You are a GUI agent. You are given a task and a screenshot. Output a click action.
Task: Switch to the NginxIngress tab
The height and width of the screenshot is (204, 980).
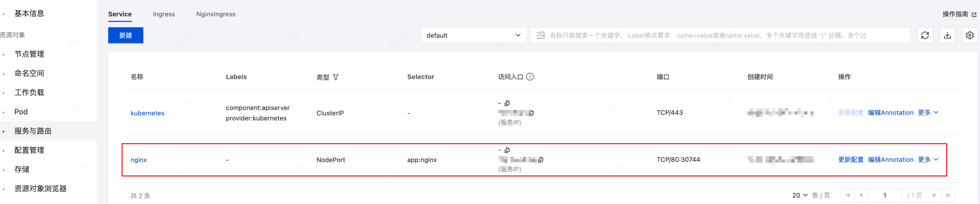click(216, 14)
